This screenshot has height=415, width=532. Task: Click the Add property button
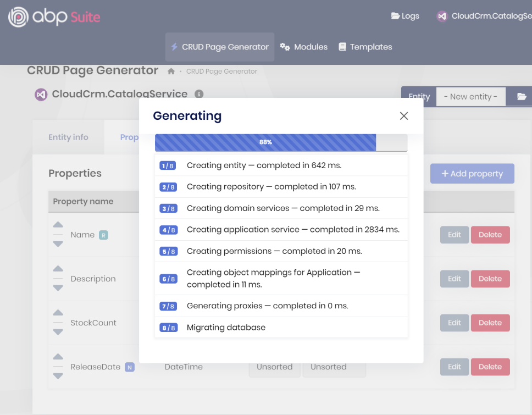pyautogui.click(x=472, y=174)
